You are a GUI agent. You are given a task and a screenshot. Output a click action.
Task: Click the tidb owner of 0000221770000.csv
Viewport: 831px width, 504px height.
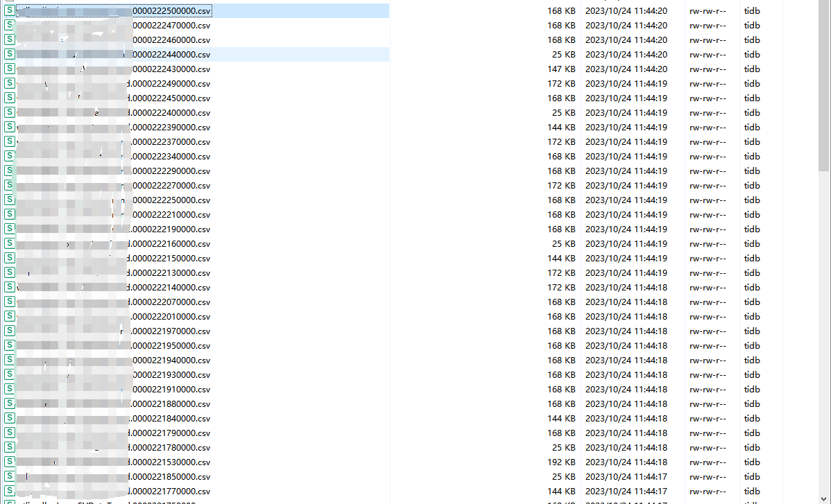click(x=751, y=492)
